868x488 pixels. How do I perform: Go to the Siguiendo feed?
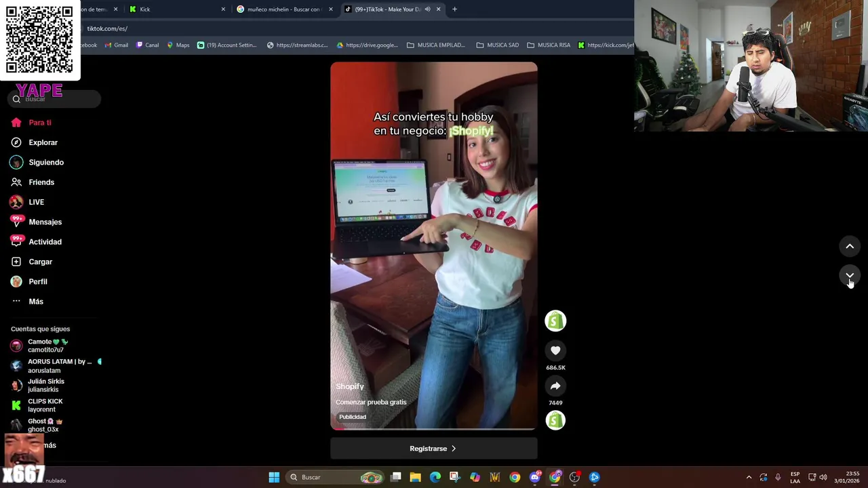pos(37,162)
